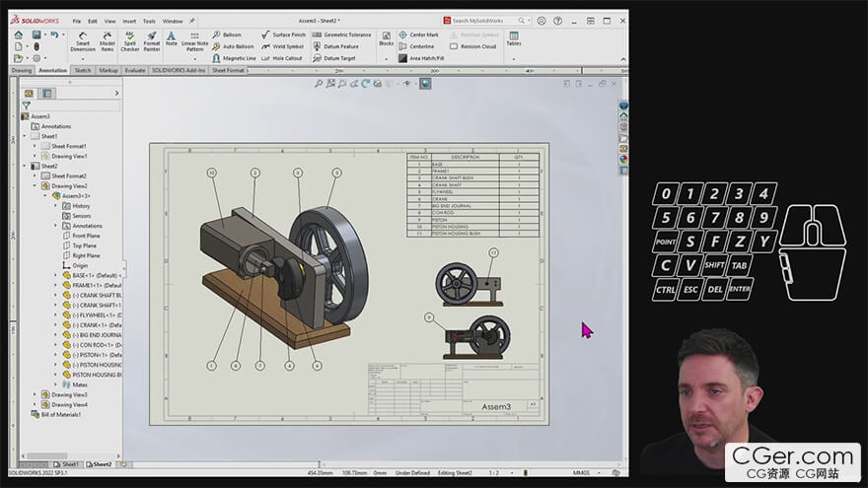Click the Surface Finish tool

(x=288, y=35)
